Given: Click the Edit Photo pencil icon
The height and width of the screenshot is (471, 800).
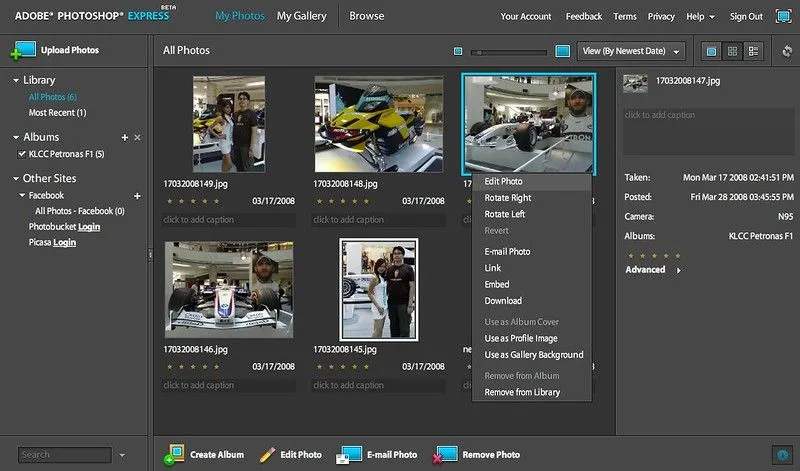Looking at the screenshot, I should pos(267,454).
